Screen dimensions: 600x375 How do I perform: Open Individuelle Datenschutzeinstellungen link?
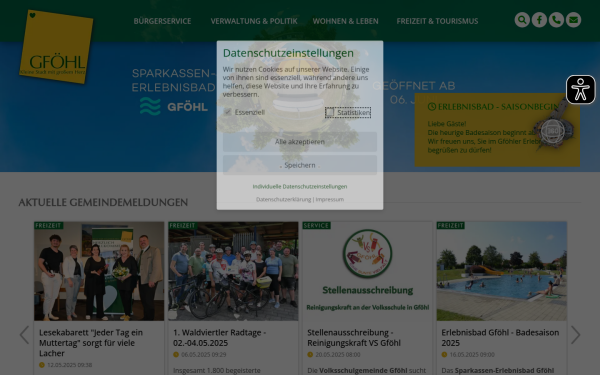(300, 186)
